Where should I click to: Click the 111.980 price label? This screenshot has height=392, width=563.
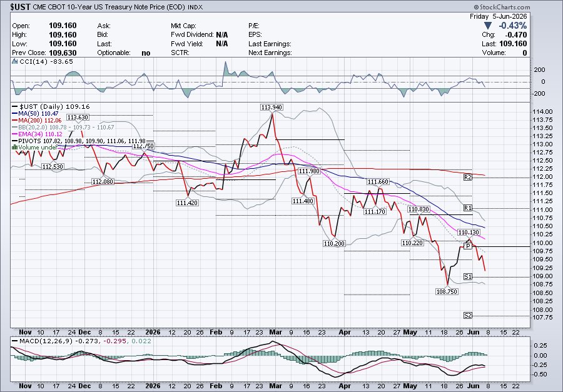pyautogui.click(x=309, y=171)
